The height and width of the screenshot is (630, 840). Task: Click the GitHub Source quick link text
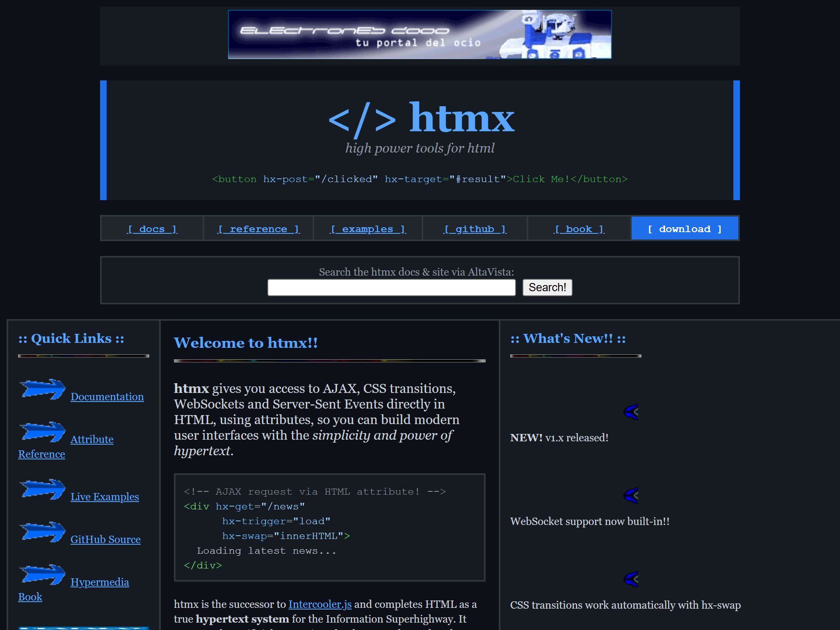coord(106,539)
